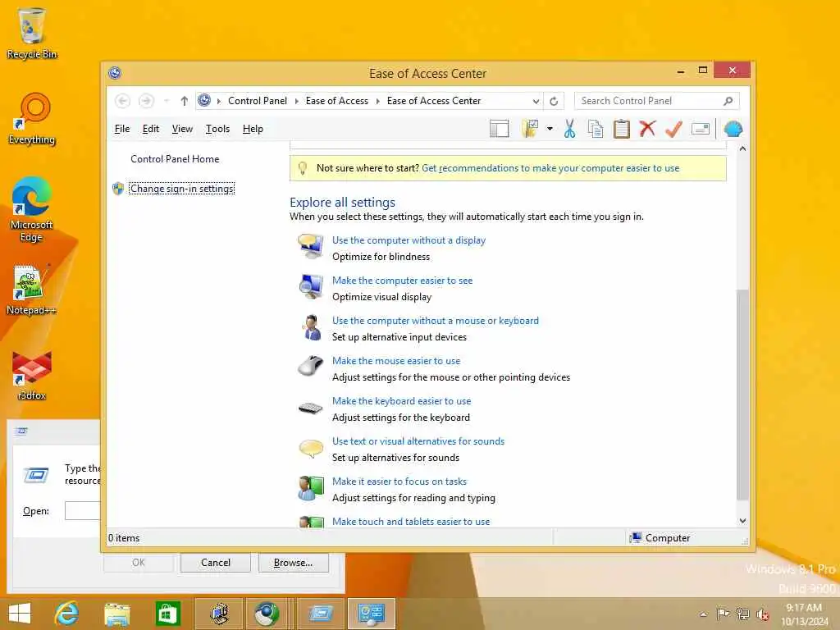Viewport: 840px width, 630px height.
Task: Click the focus on tasks person icon
Action: click(x=311, y=488)
